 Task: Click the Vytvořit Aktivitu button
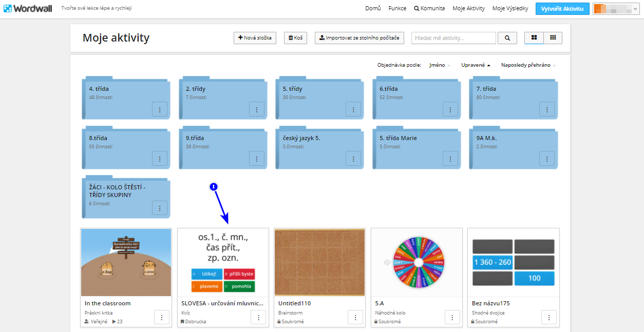pyautogui.click(x=562, y=9)
